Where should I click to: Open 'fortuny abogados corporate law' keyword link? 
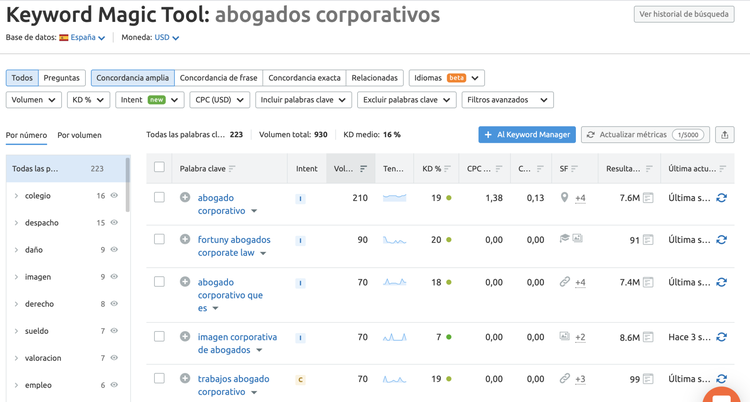coord(234,246)
